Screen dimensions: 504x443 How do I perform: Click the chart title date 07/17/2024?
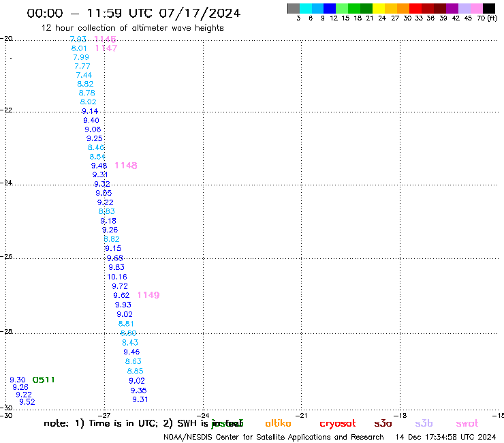[200, 14]
